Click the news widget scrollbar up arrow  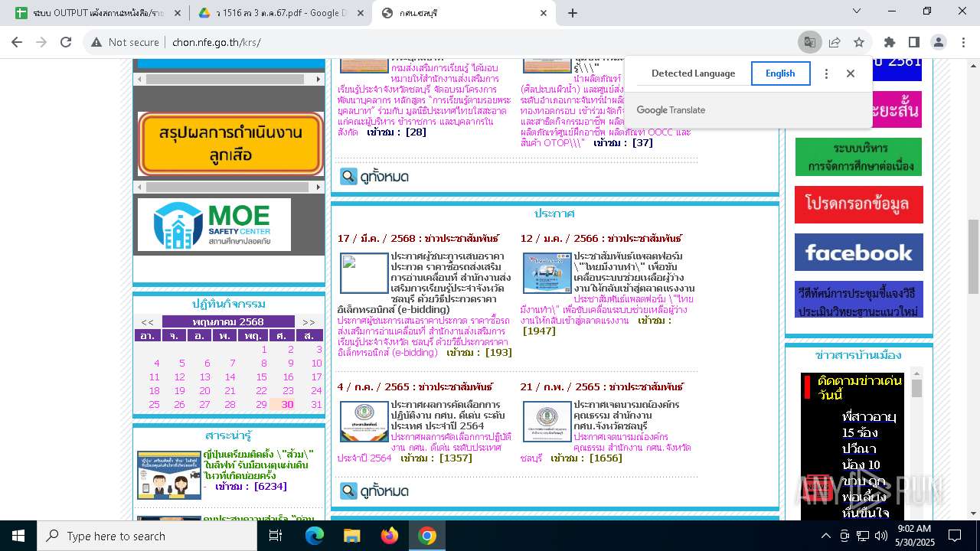[x=916, y=373]
